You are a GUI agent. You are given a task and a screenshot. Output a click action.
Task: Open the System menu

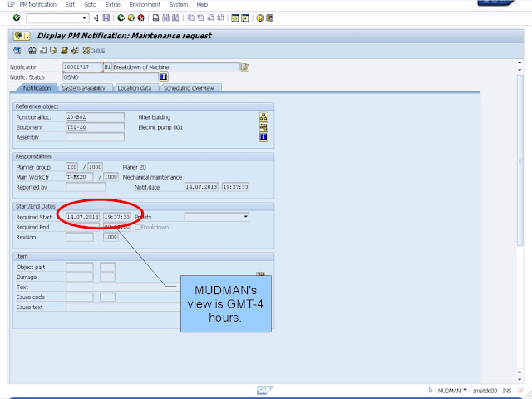179,4
